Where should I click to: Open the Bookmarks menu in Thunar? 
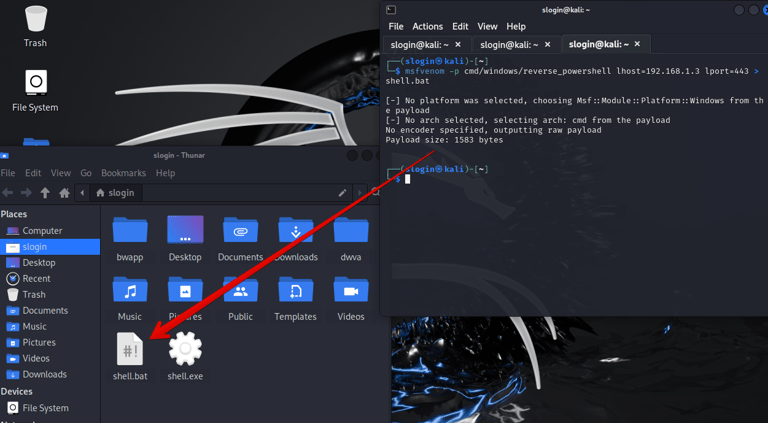(123, 173)
